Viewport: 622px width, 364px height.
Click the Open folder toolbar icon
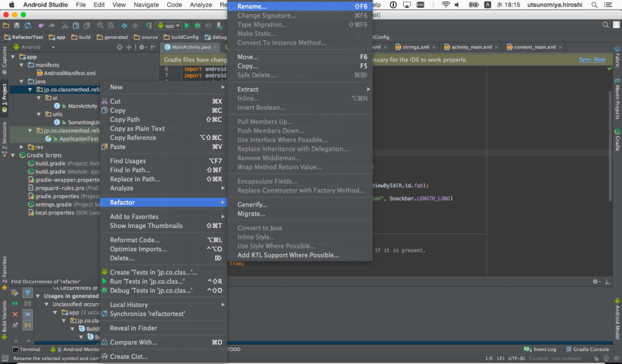[6, 25]
